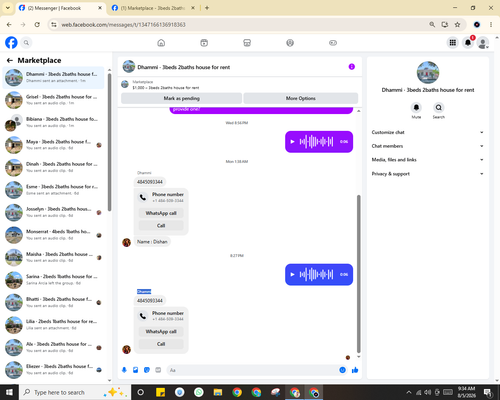Play the purple audio clip
Viewport: 500px width, 400px height.
tap(292, 142)
